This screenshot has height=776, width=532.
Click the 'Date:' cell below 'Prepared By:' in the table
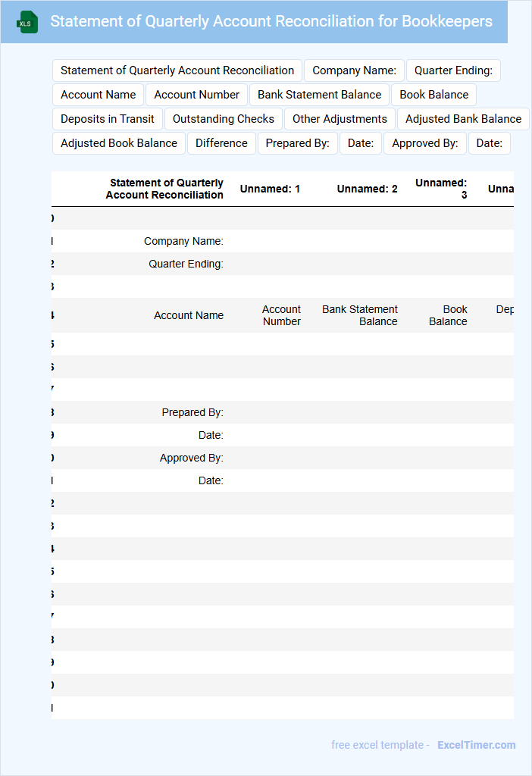pyautogui.click(x=211, y=435)
